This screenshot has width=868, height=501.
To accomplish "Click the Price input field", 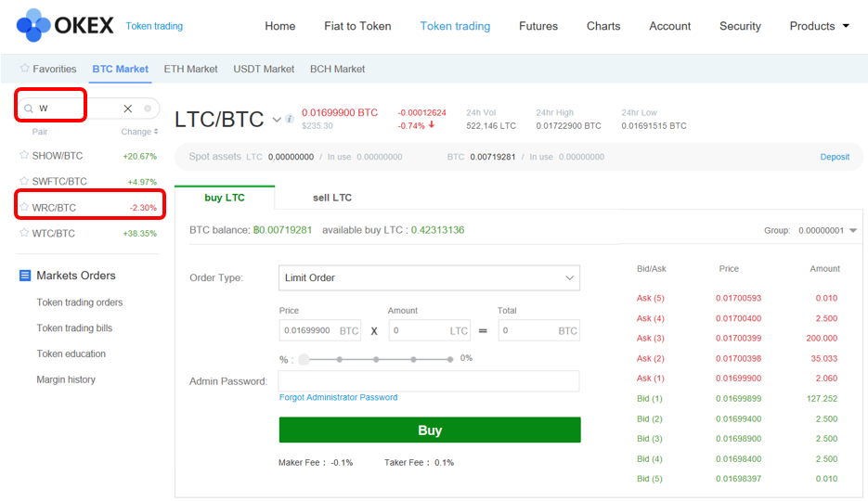I will [320, 330].
